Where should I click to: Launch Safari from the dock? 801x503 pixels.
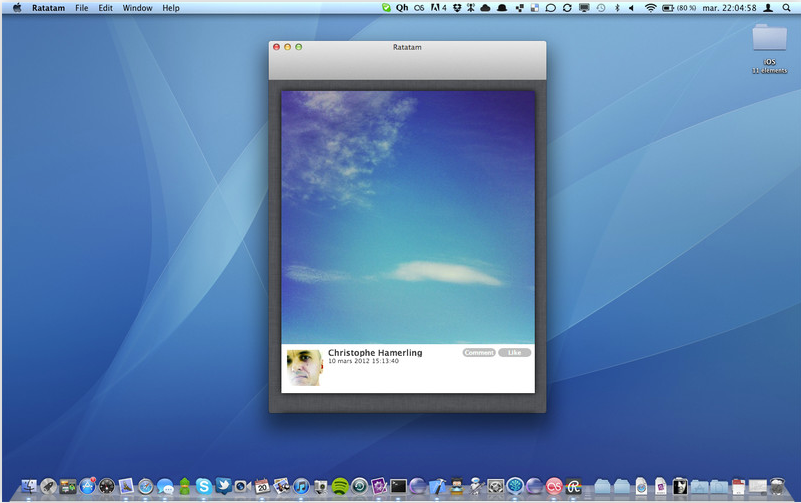pos(146,486)
